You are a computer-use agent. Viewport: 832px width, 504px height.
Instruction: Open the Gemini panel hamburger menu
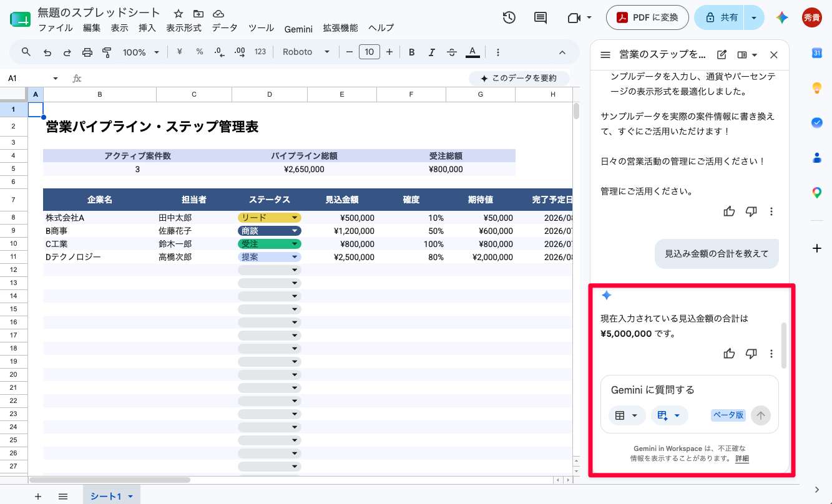(605, 55)
